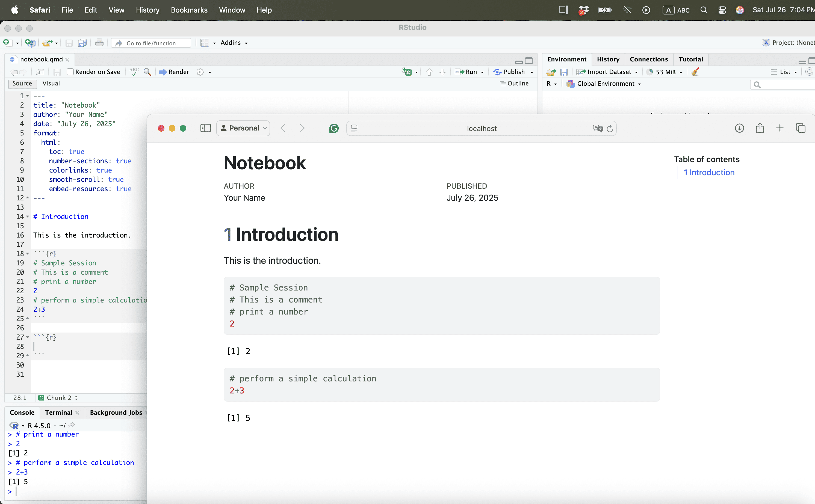Click the insert new code chunk icon

[407, 72]
